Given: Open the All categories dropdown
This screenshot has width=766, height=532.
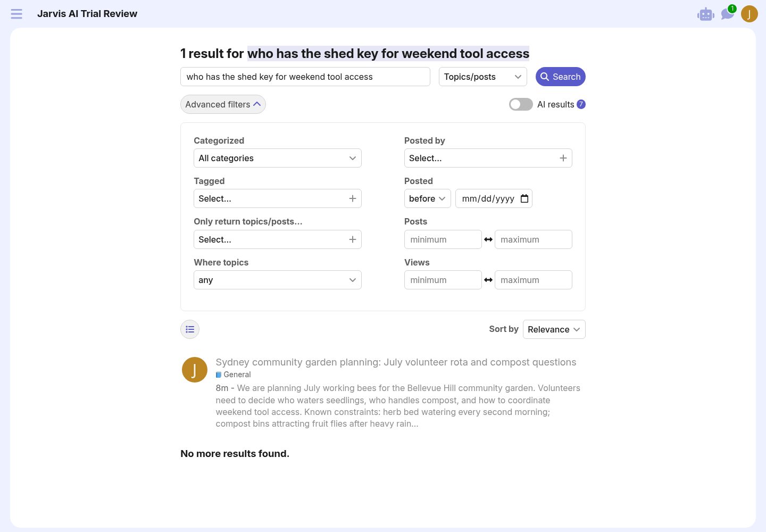Looking at the screenshot, I should point(278,158).
